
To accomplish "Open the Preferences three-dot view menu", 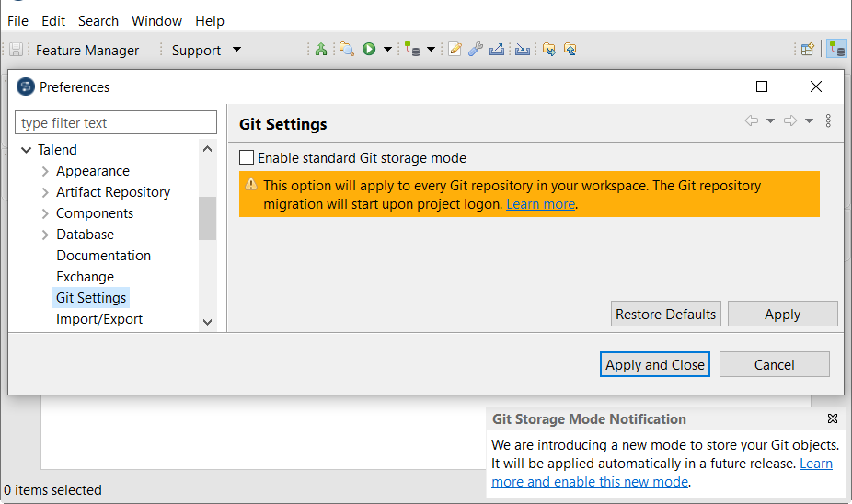I will pos(828,120).
